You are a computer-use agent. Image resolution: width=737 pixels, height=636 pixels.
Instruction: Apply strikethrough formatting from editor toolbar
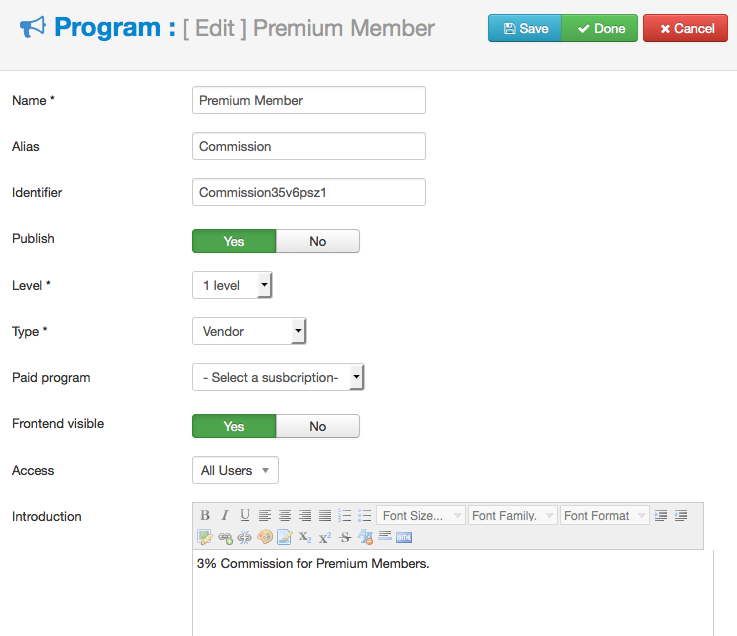(x=345, y=537)
